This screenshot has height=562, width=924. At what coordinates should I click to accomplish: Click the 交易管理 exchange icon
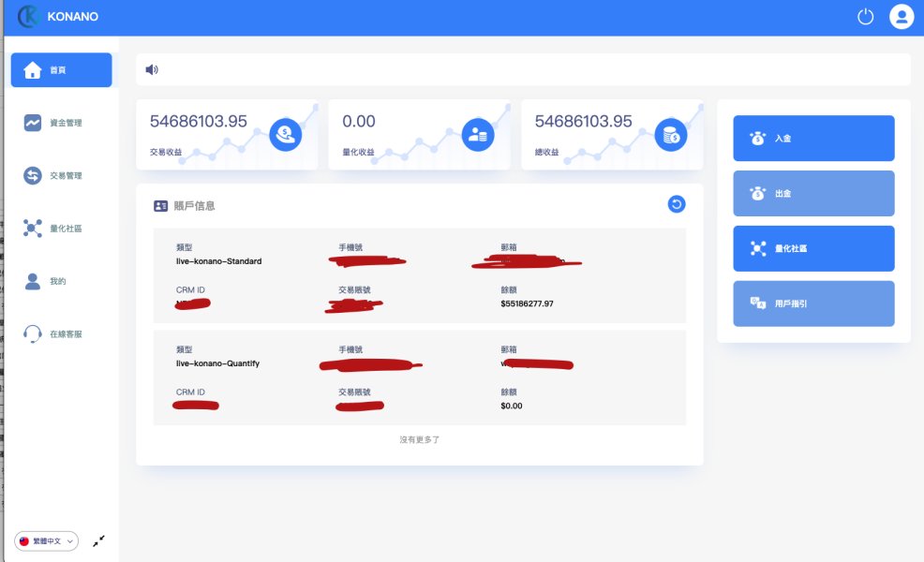click(x=33, y=175)
